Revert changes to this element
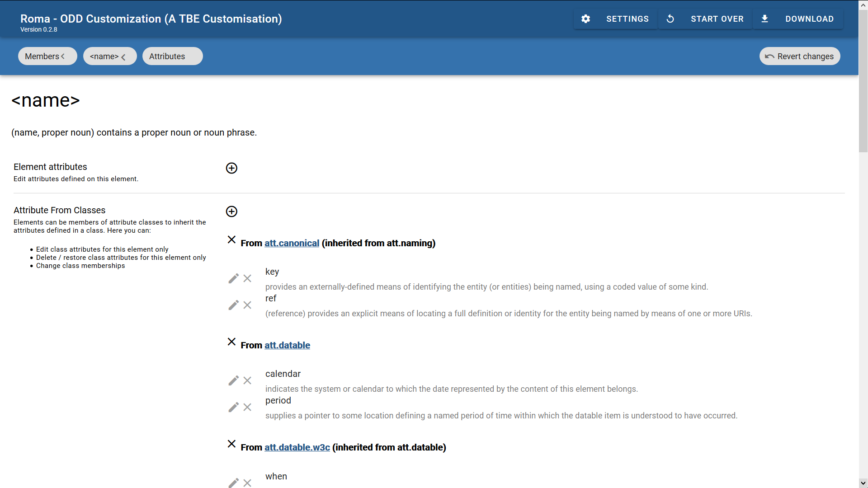Screen dimensions: 868x488 tap(799, 56)
